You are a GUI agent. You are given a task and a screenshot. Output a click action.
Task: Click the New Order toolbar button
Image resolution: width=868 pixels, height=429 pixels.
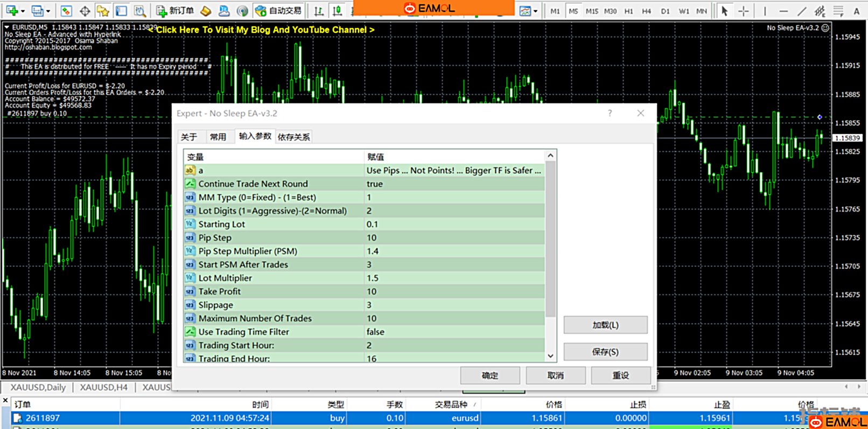click(175, 11)
